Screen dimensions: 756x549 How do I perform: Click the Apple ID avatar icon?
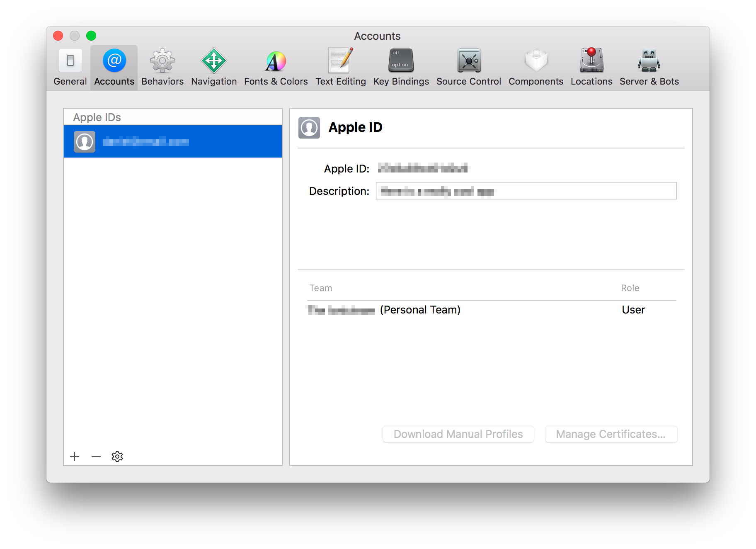tap(308, 128)
